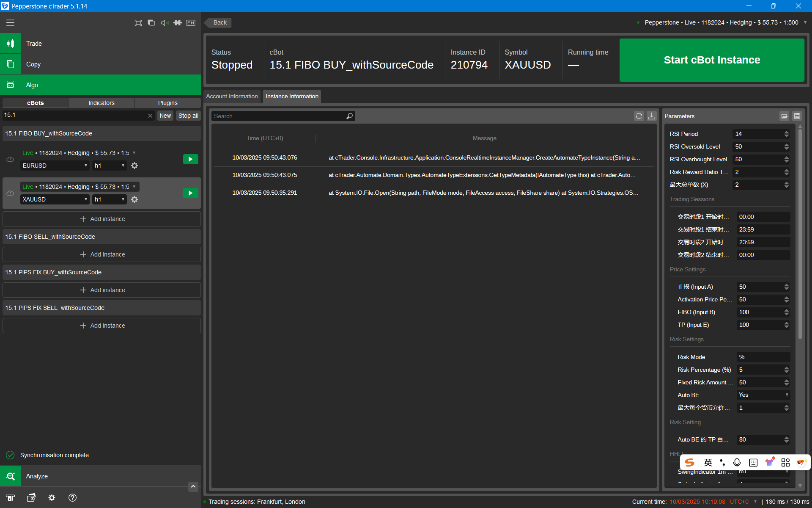Click the Parameters panel vertical scrollbar
The width and height of the screenshot is (812, 508).
(x=800, y=233)
